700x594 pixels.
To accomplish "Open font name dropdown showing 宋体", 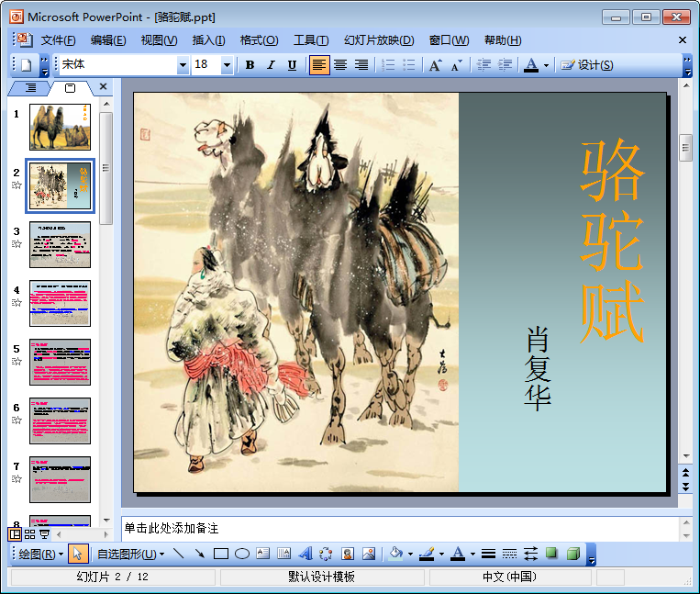I will [x=183, y=65].
